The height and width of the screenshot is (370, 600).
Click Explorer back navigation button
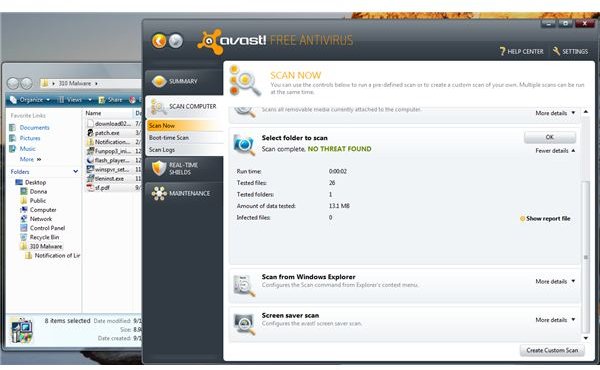coord(13,83)
